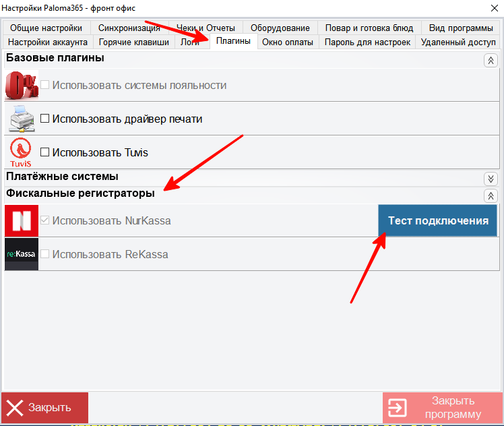
Task: Switch to the 'Горячие клавиши' tab
Action: point(133,42)
